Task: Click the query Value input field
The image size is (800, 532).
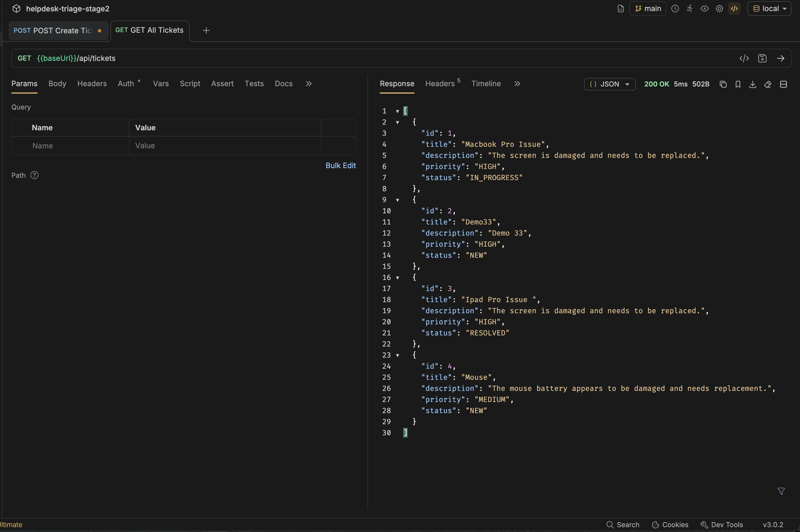Action: click(x=225, y=146)
